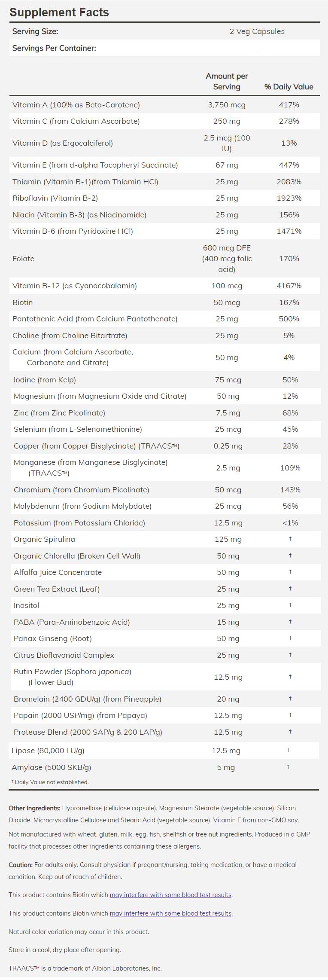
Task: Select the Vitamin A (100% as Beta-Carotene) row
Action: (76, 105)
